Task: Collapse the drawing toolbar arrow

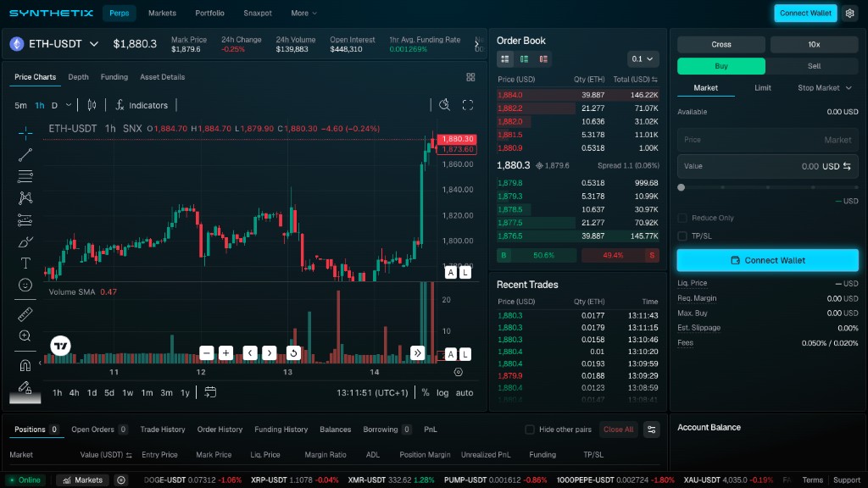Action: click(x=40, y=363)
